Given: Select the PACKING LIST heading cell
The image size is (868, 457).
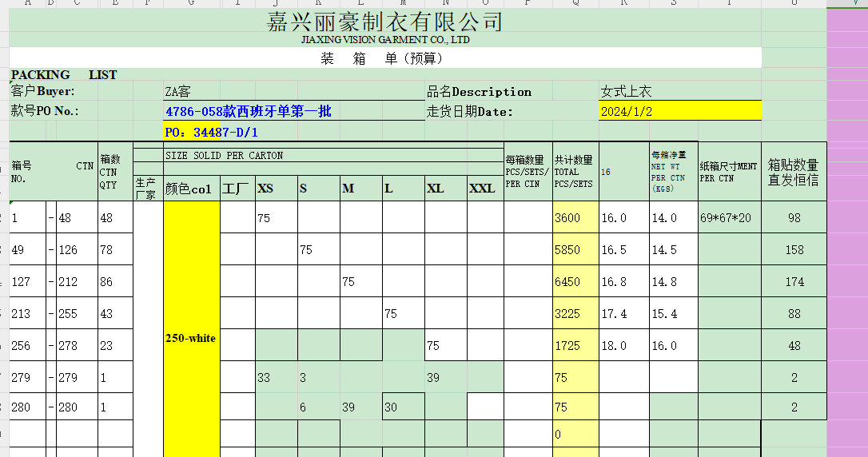Looking at the screenshot, I should (x=64, y=75).
